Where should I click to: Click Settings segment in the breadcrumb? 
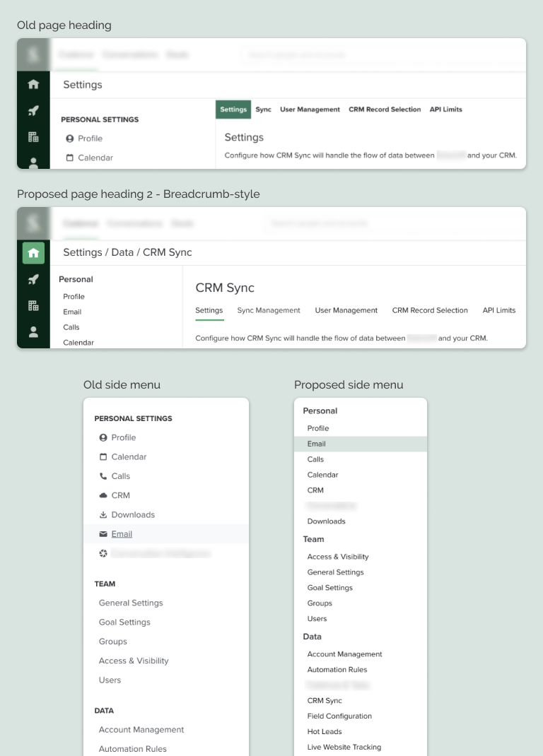(x=83, y=253)
